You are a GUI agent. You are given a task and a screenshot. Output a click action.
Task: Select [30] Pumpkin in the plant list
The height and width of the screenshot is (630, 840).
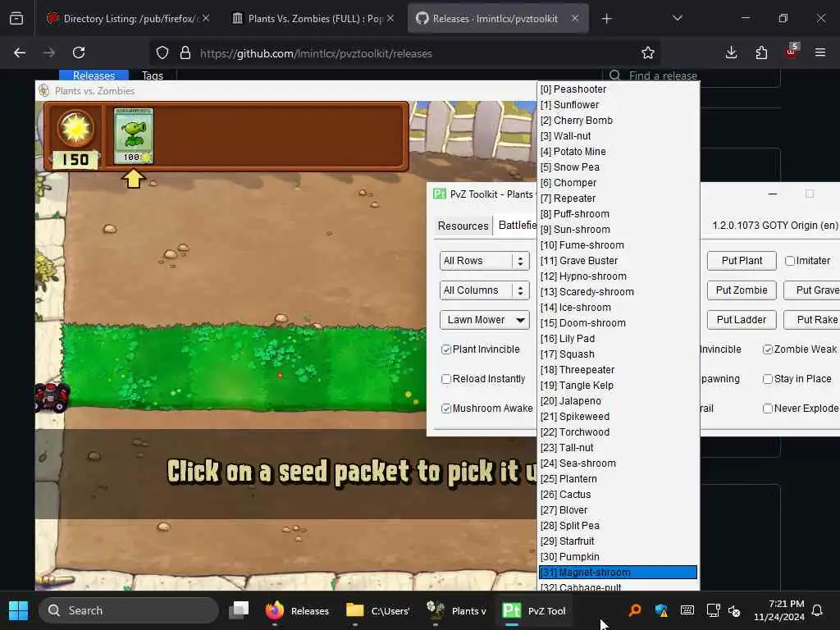619,557
